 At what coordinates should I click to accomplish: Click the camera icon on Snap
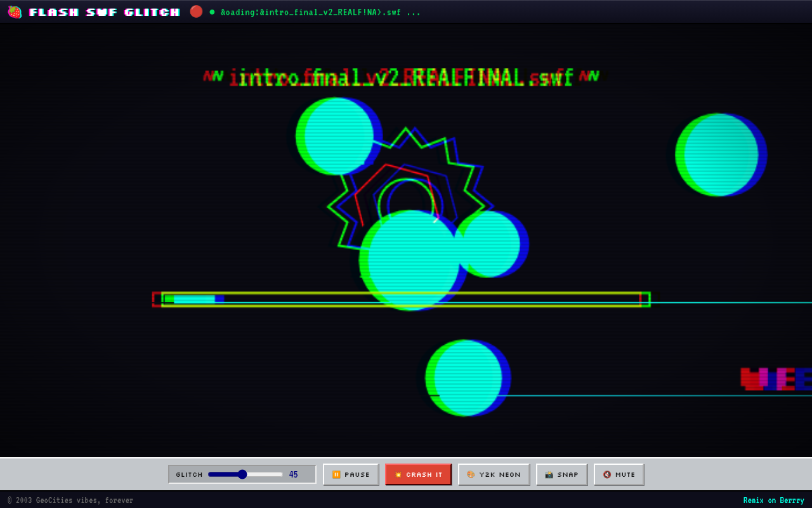549,474
